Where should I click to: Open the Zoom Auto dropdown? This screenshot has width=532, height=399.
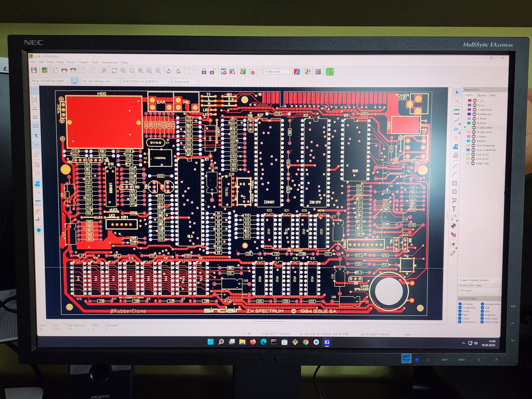(185, 81)
